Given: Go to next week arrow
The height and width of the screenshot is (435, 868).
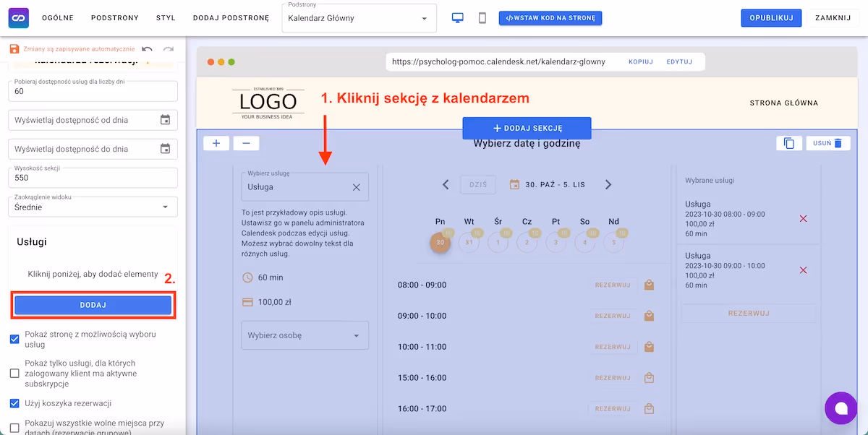Looking at the screenshot, I should click(608, 185).
